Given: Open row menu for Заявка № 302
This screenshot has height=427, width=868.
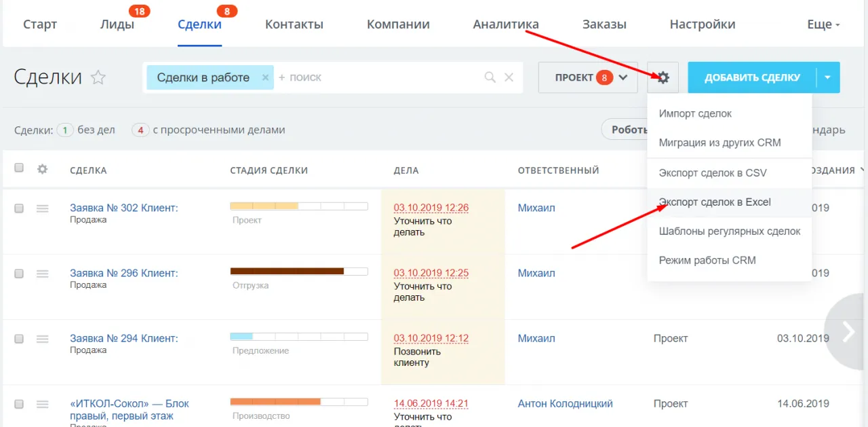Looking at the screenshot, I should coord(42,208).
